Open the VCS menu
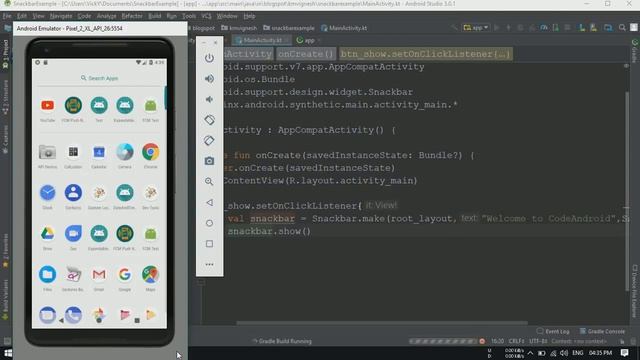This screenshot has height=360, width=640. [206, 16]
